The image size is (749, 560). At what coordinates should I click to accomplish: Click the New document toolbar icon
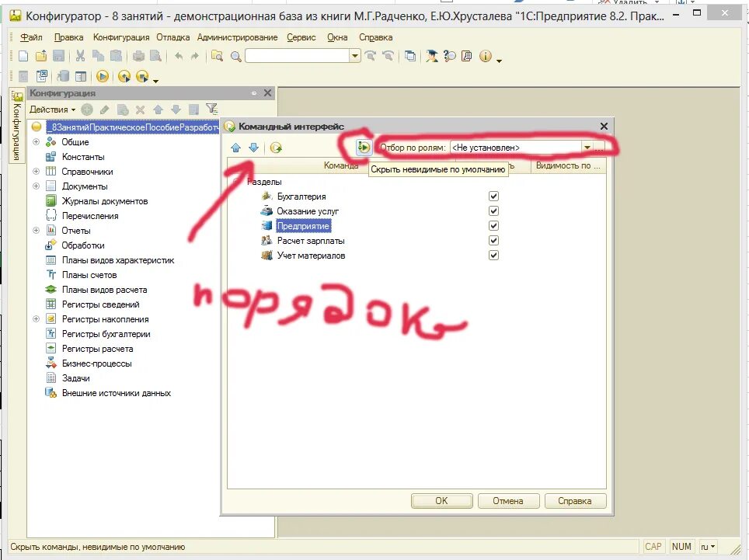pos(23,57)
